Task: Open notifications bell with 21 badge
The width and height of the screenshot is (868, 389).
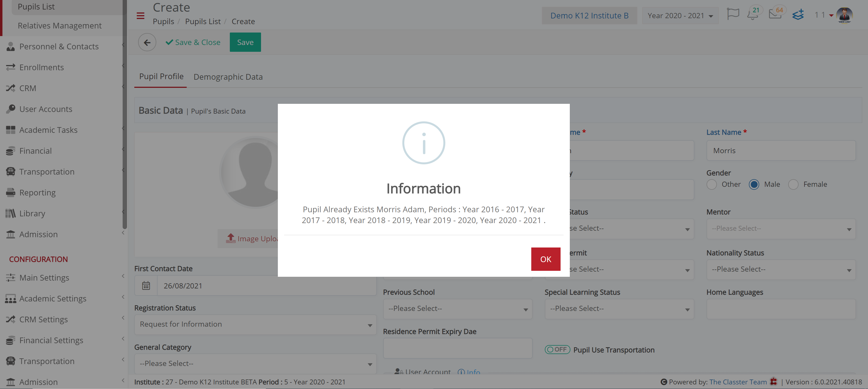Action: coord(753,14)
